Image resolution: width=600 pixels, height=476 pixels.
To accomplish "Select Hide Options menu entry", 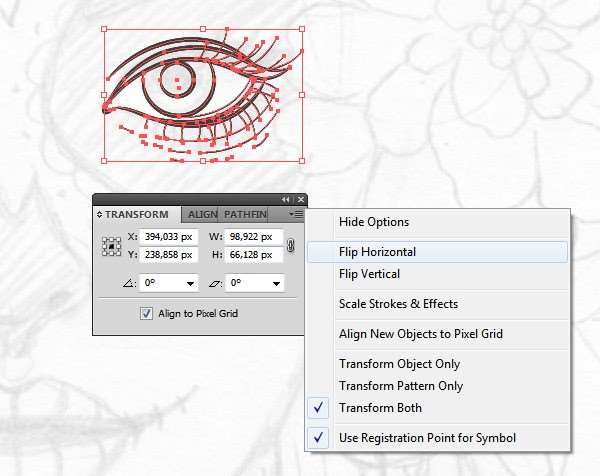I will click(373, 222).
